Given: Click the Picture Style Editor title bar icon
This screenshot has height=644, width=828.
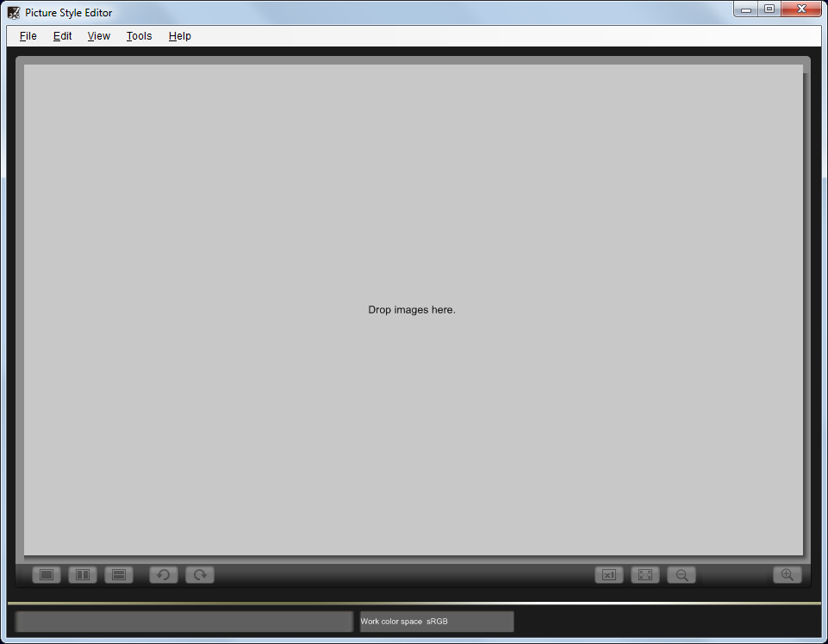Looking at the screenshot, I should 14,13.
